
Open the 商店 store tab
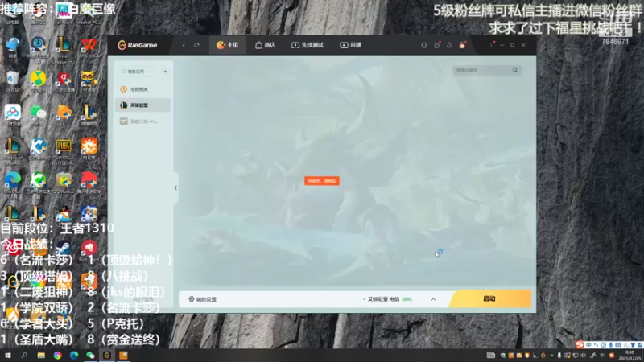[x=266, y=45]
